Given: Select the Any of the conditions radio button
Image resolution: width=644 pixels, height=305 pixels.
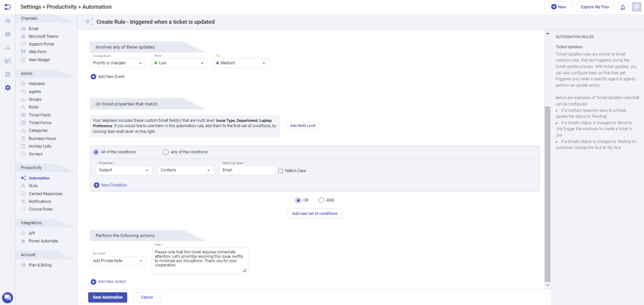Looking at the screenshot, I should [x=166, y=152].
